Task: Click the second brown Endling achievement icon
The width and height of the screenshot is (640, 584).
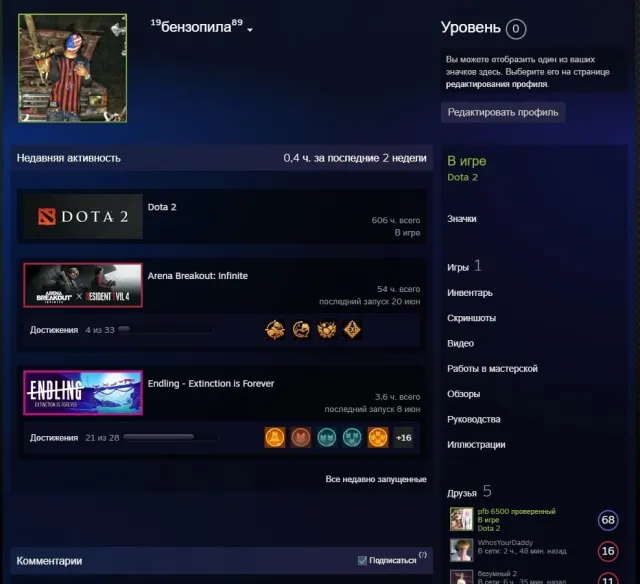Action: [301, 437]
